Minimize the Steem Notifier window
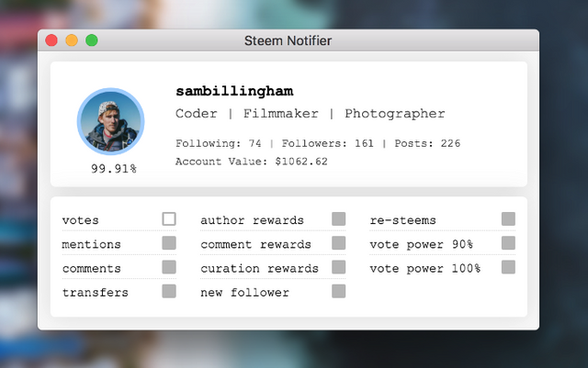This screenshot has width=588, height=368. (x=72, y=40)
